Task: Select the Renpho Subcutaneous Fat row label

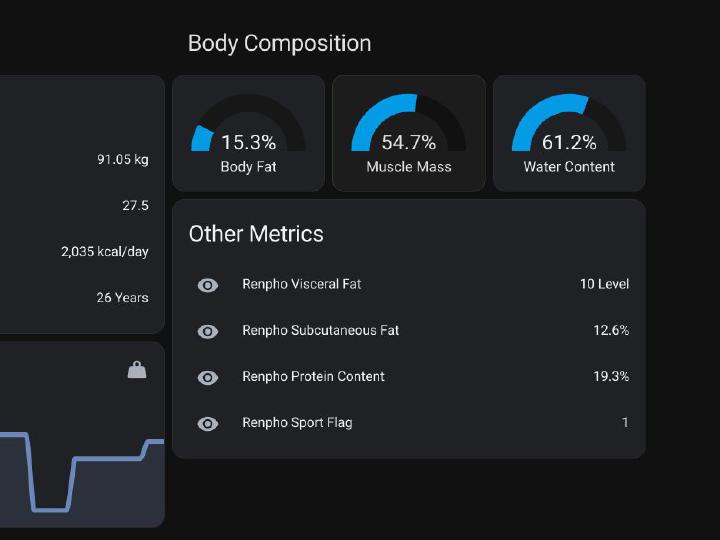Action: tap(320, 330)
